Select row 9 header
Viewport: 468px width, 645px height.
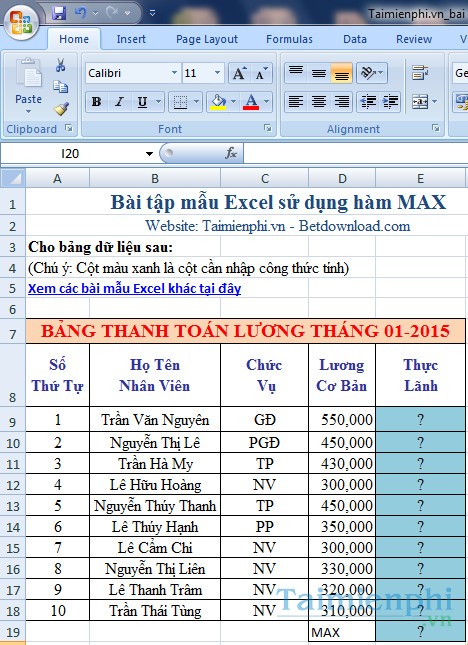pos(13,420)
